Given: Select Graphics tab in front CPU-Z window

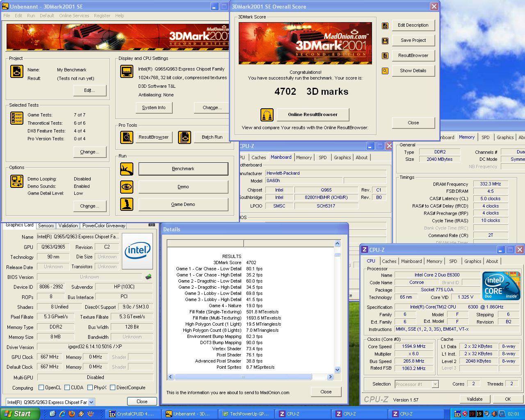Looking at the screenshot, I should click(472, 261).
